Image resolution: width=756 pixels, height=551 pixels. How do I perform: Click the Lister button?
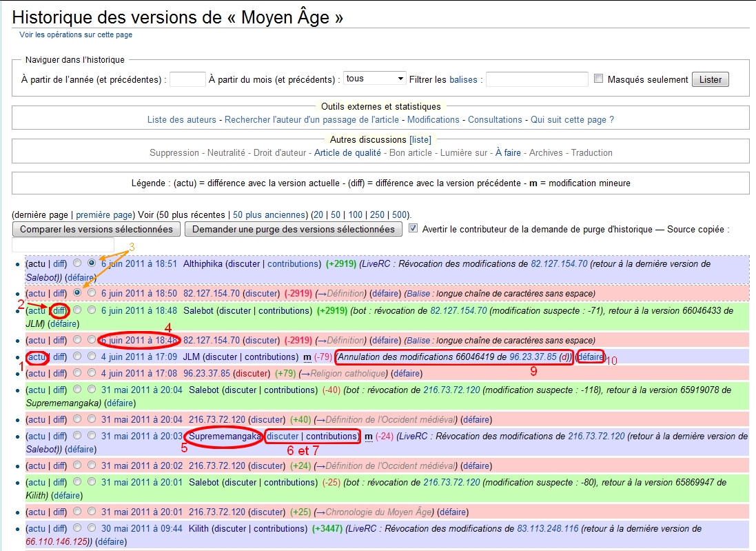(711, 79)
